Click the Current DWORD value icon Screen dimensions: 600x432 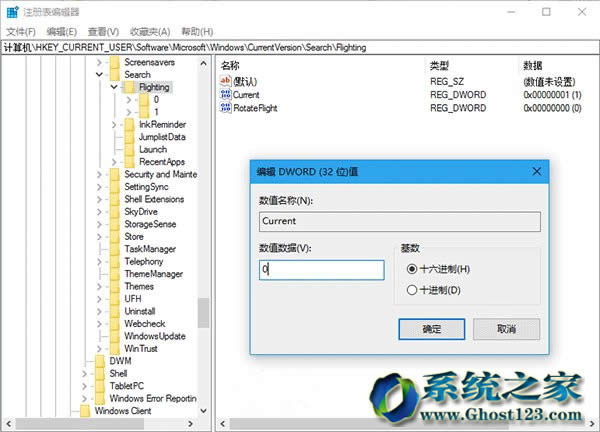coord(225,93)
